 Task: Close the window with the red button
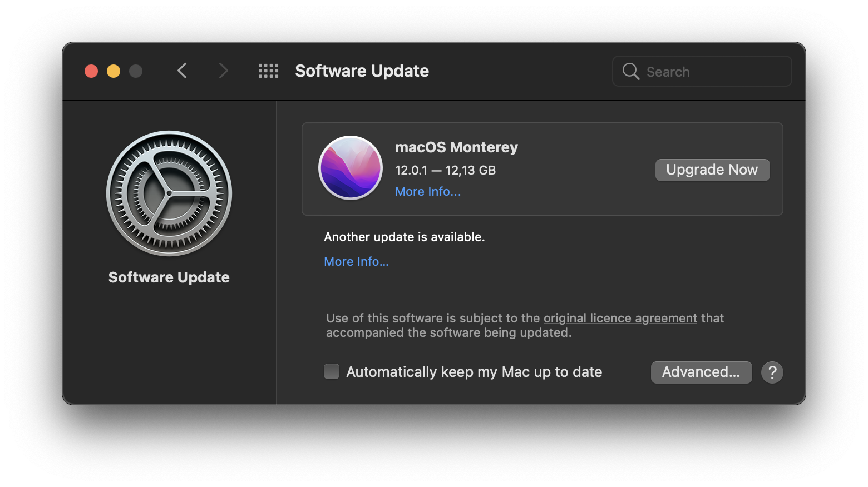click(91, 71)
